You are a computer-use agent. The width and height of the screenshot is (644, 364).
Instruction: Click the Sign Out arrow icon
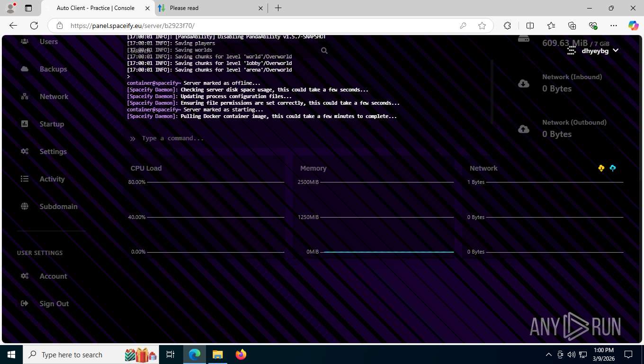point(25,304)
